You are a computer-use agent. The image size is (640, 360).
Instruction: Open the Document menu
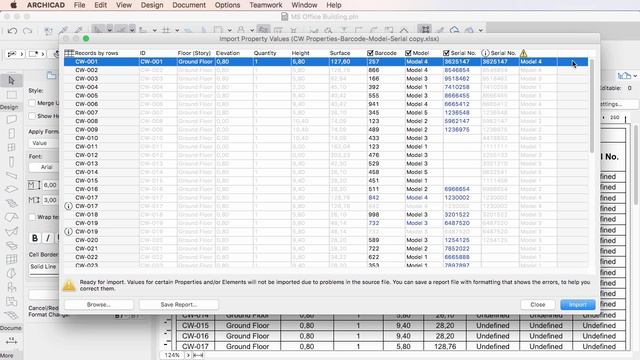(x=189, y=5)
